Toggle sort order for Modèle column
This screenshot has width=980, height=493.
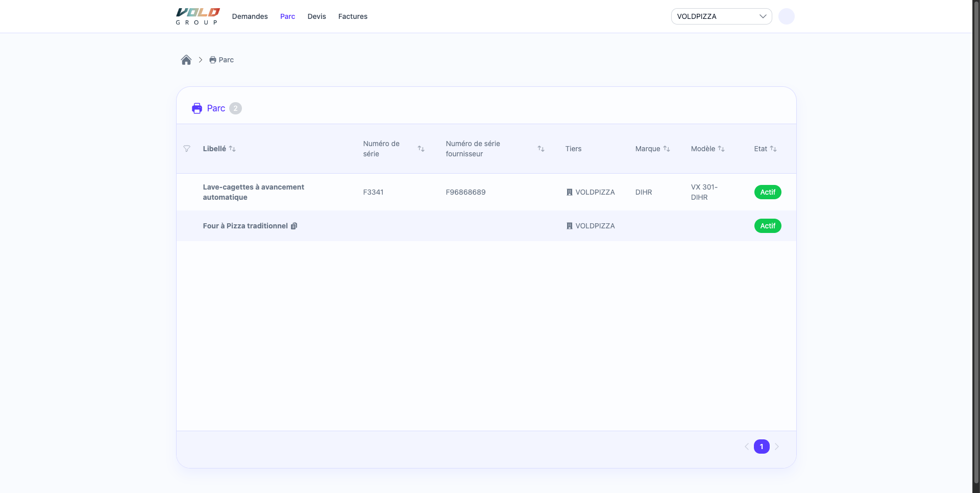pyautogui.click(x=721, y=149)
